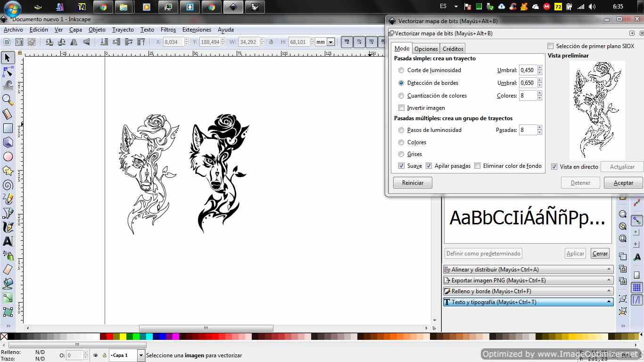The height and width of the screenshot is (362, 644).
Task: Select the Rectangle tool
Action: click(x=8, y=128)
